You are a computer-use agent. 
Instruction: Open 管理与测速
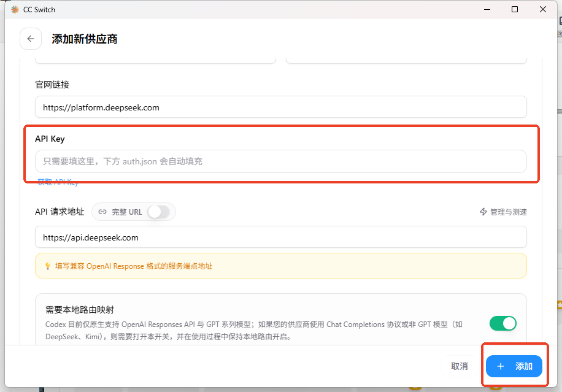[503, 212]
